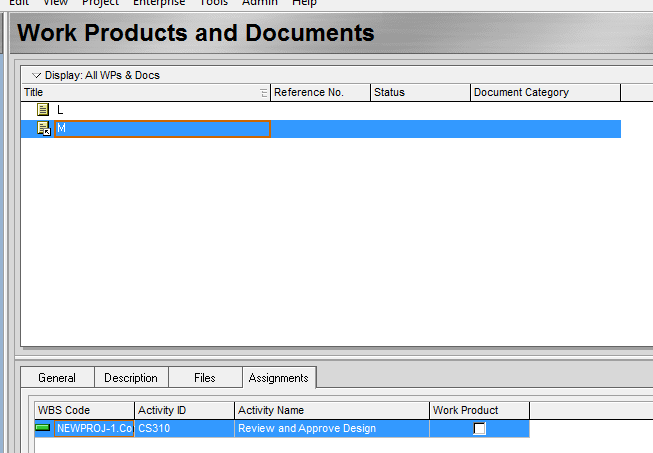
Task: Click the Review and Approve Design cell
Action: tap(332, 428)
